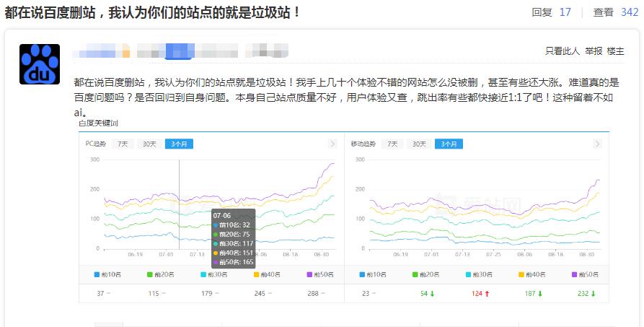Screen dimensions: 644x327
Task: Click the mobile value 124 with red up arrow
Action: pos(480,293)
